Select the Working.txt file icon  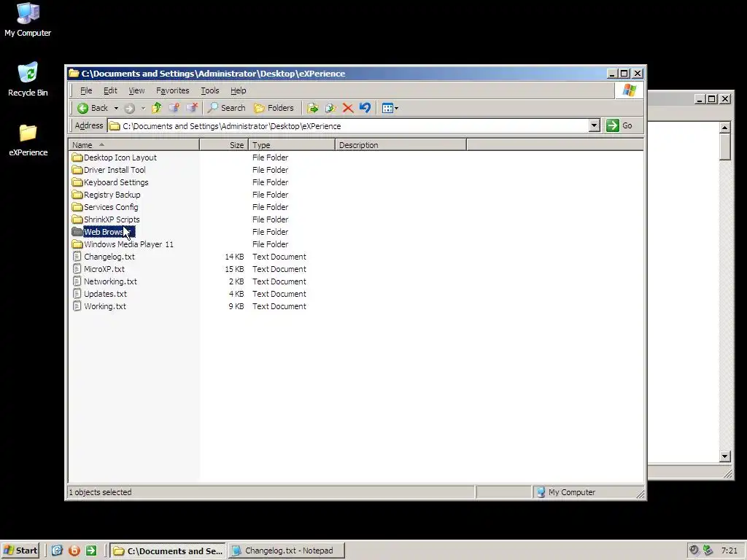(77, 306)
